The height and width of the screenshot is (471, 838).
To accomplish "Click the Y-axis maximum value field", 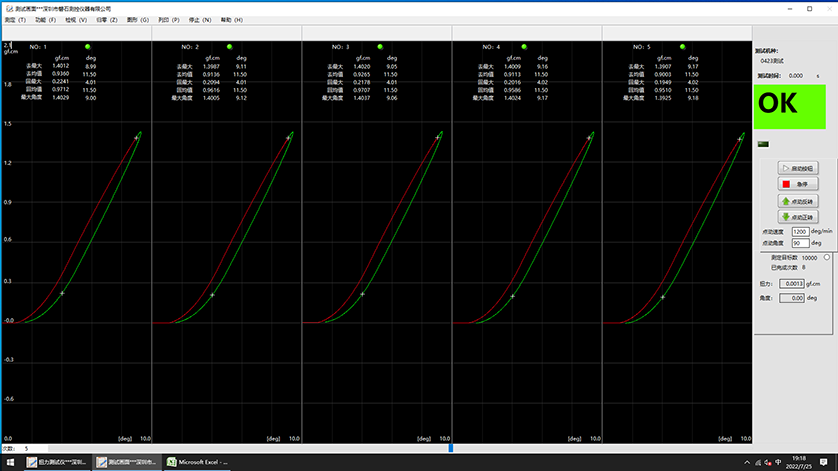I will click(x=7, y=46).
